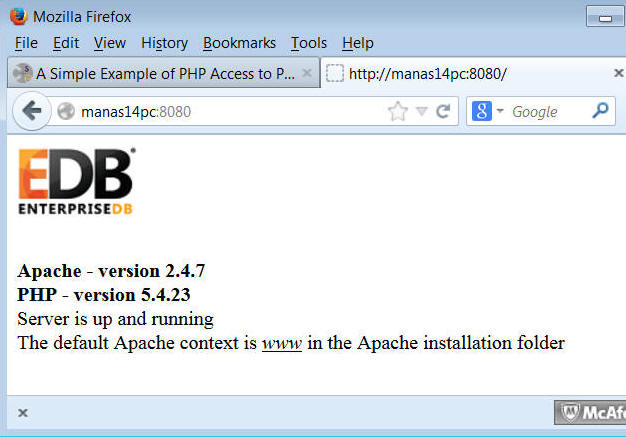Open the Tools menu
Viewport: 626px width, 437px height.
tap(309, 43)
